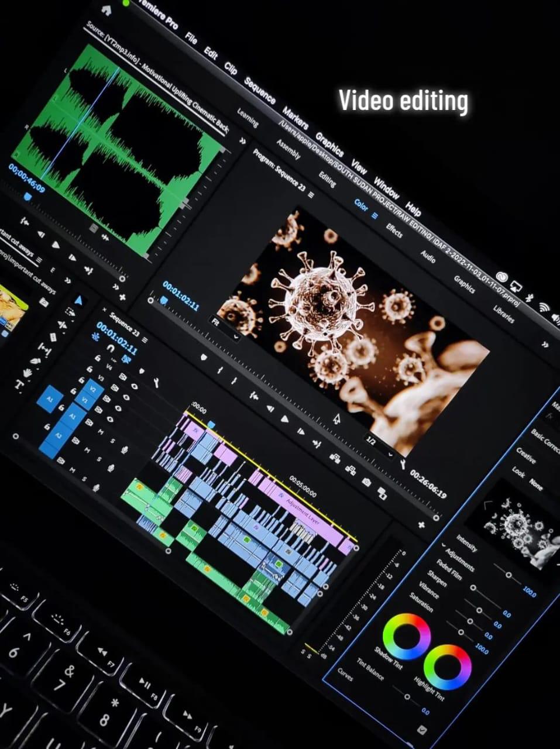
Task: Open the Source monitor button editor plus
Action: [122, 297]
